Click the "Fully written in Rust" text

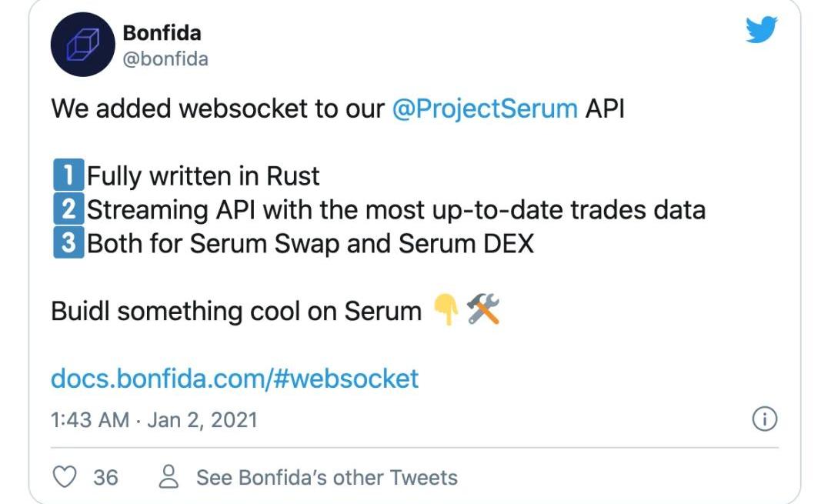point(203,176)
